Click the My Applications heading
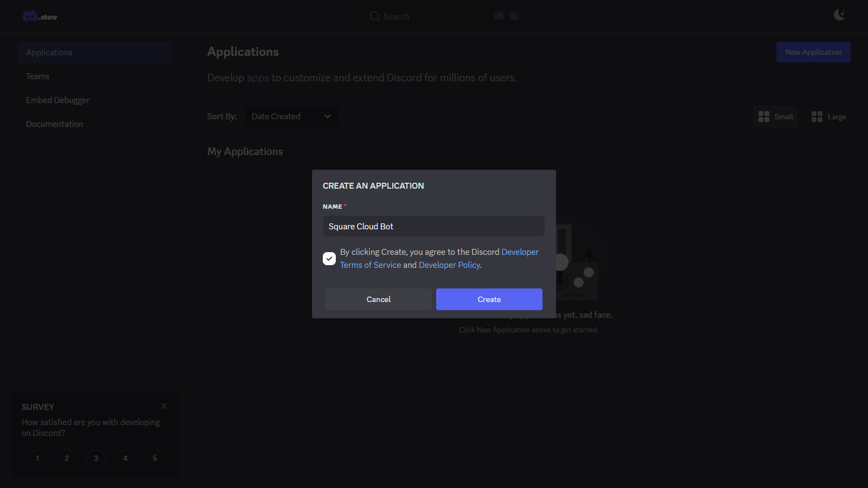 tap(245, 152)
